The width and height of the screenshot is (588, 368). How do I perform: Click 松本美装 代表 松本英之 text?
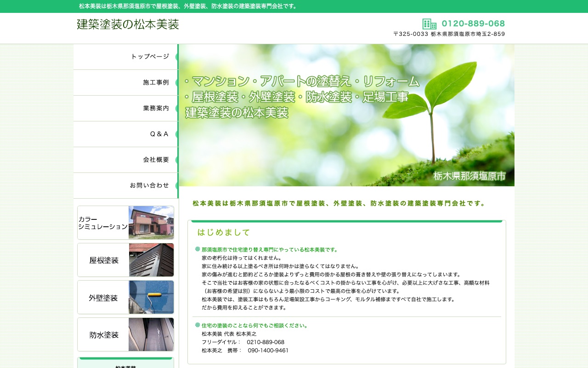pos(229,334)
